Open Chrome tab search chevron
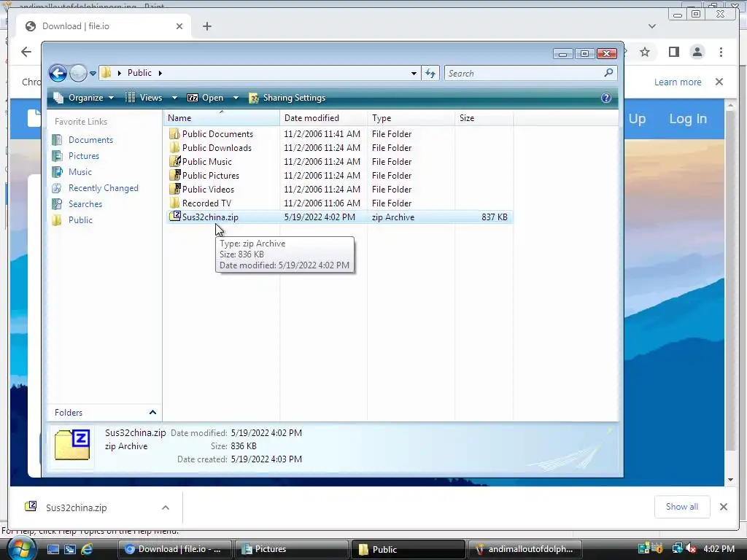Viewport: 747px width, 560px height. click(652, 26)
